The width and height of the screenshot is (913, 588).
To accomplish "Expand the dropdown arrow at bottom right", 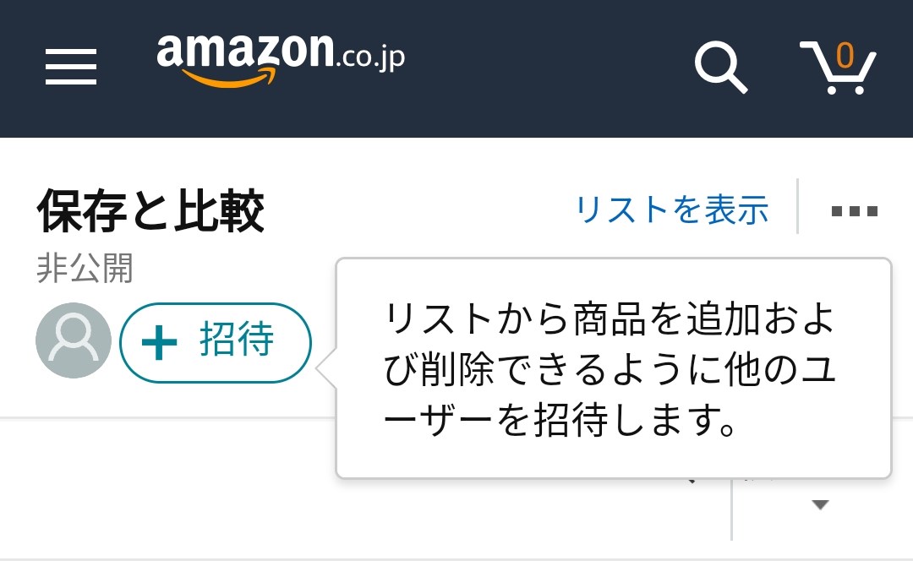I will [819, 505].
